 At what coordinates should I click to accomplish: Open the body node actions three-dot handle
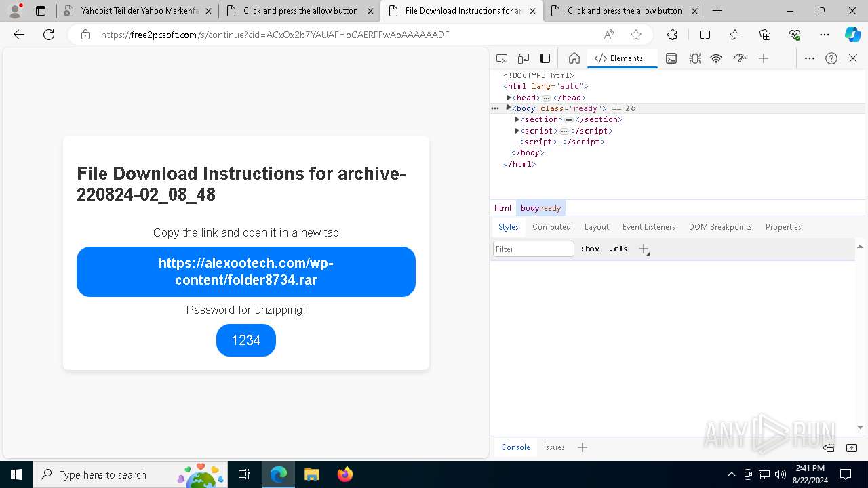coord(495,108)
